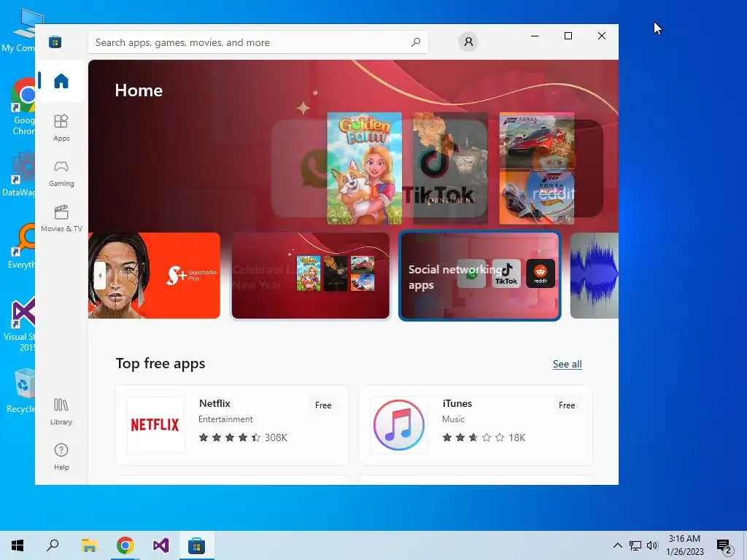Open the Library in the sidebar

61,412
